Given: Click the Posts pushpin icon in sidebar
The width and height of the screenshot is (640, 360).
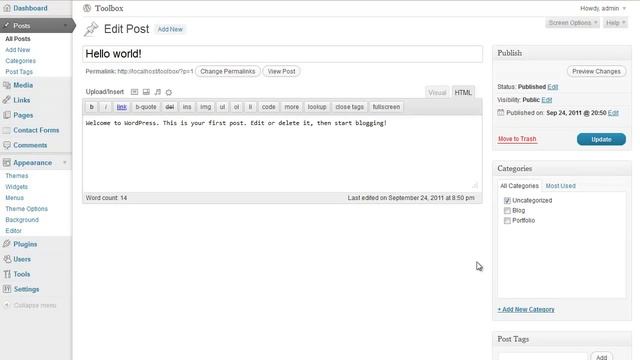Looking at the screenshot, I should click(7, 25).
